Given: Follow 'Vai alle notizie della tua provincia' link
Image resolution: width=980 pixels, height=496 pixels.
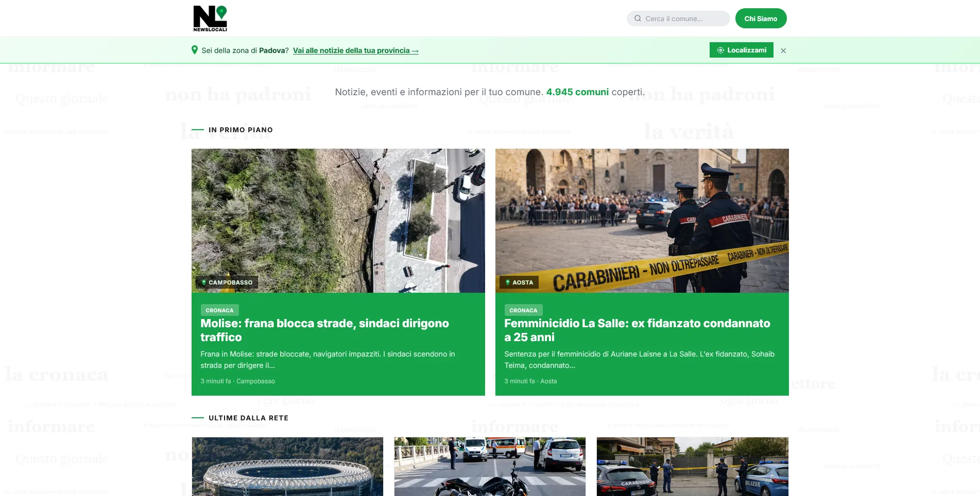Looking at the screenshot, I should coord(355,50).
